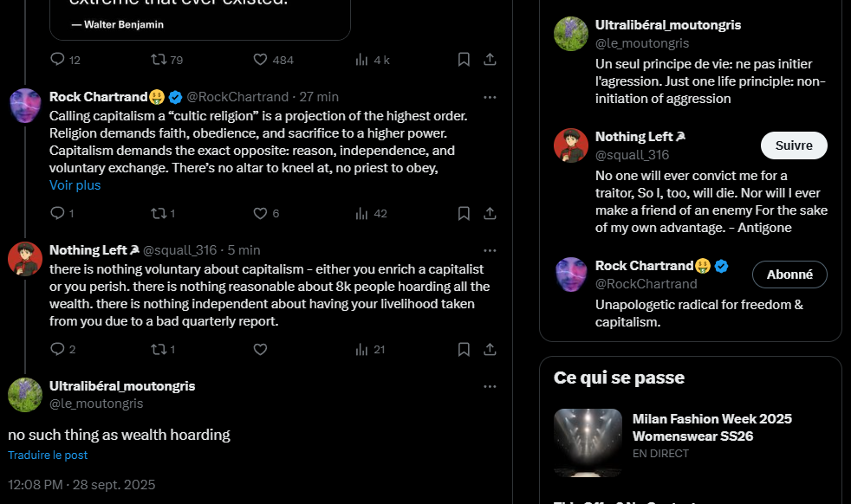The image size is (851, 504).
Task: Like Rock Chartrand's tweet
Action: pos(260,213)
